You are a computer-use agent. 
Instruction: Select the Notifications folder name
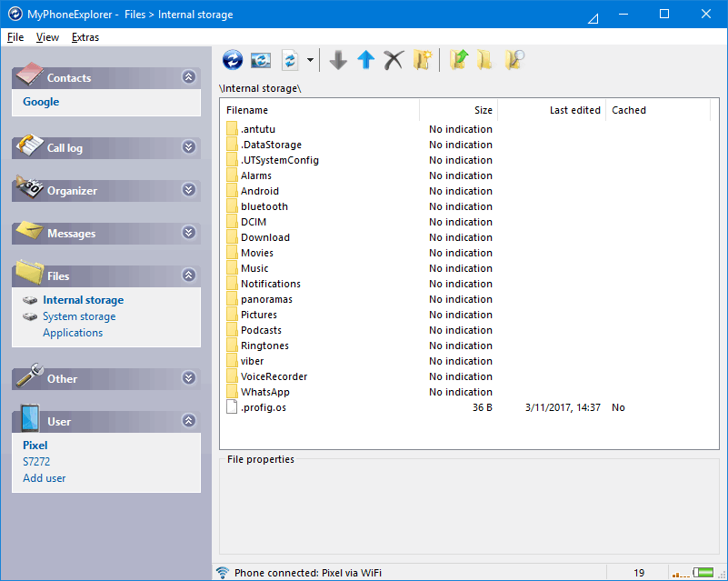[x=270, y=284]
